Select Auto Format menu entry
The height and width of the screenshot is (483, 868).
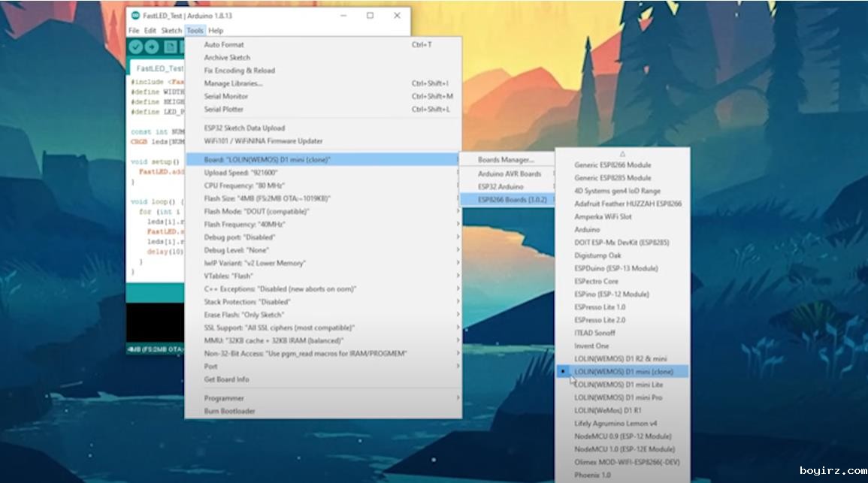224,45
